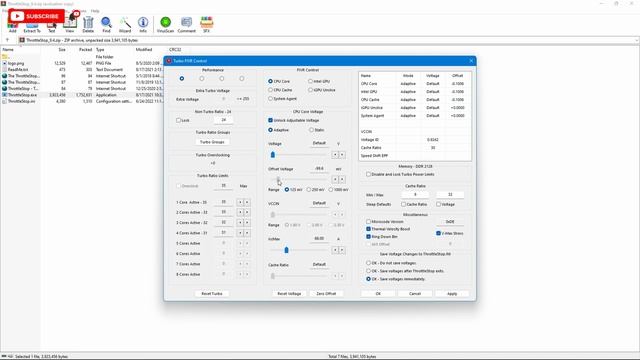Click the IccMax slider handle
This screenshot has width=640, height=360.
pos(286,250)
